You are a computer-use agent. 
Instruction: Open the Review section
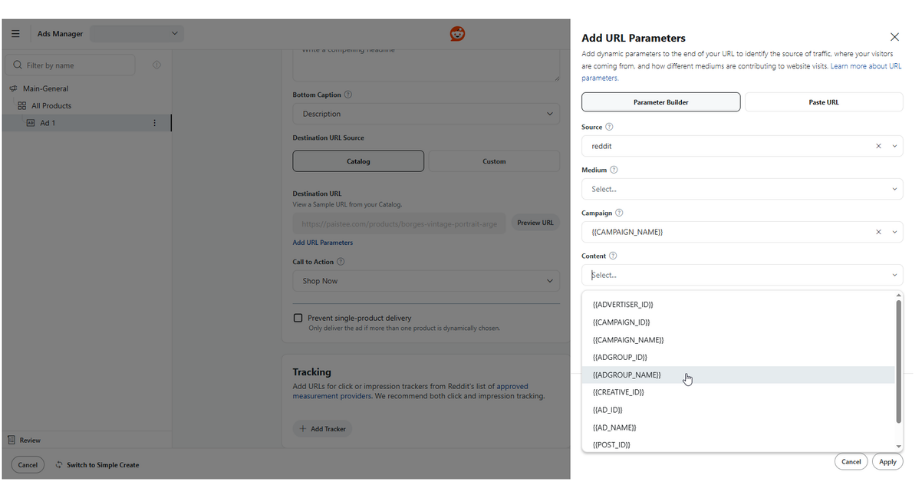[30, 441]
